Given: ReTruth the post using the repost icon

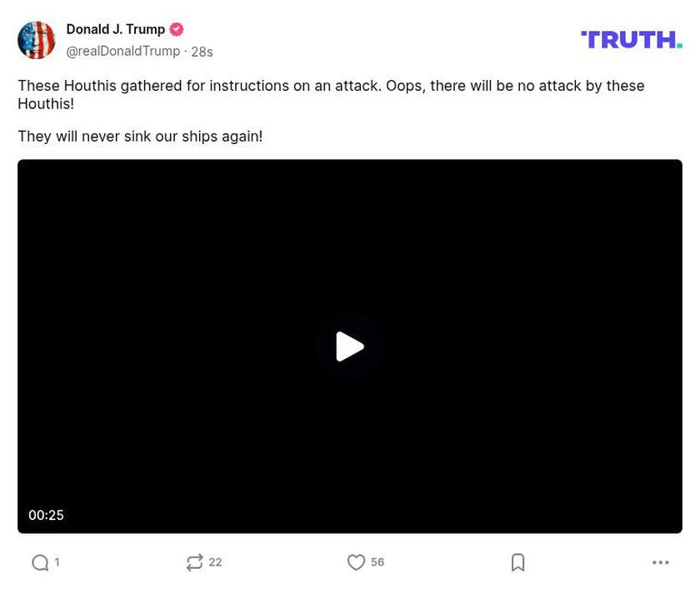Looking at the screenshot, I should (193, 562).
